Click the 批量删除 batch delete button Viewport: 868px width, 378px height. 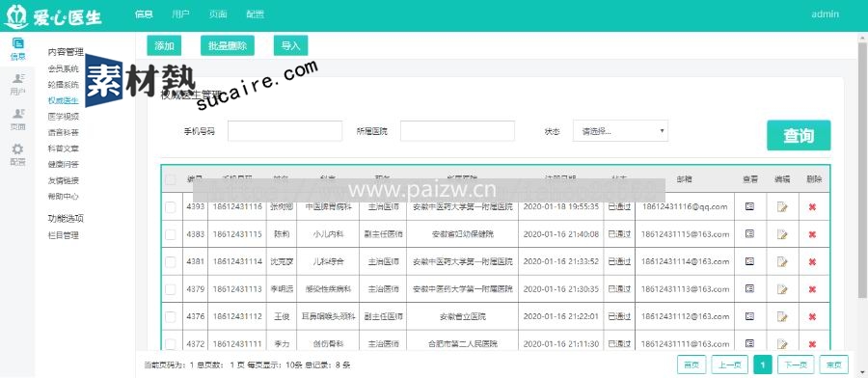228,45
